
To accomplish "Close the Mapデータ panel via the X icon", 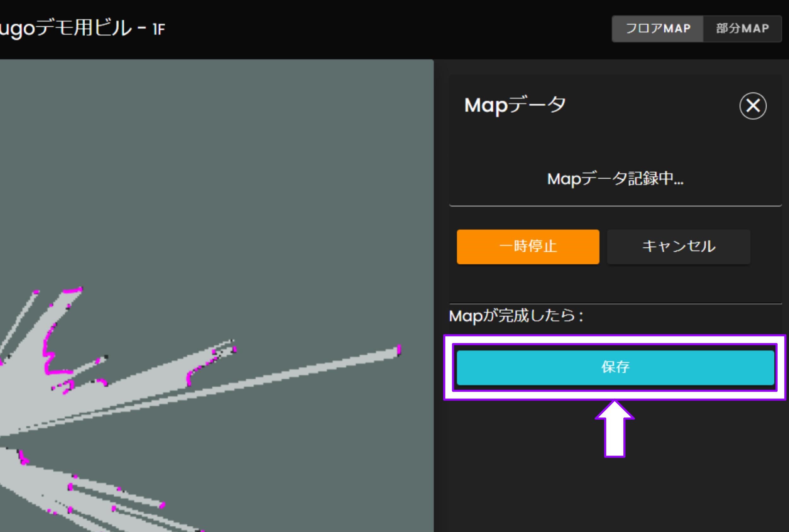I will 753,106.
